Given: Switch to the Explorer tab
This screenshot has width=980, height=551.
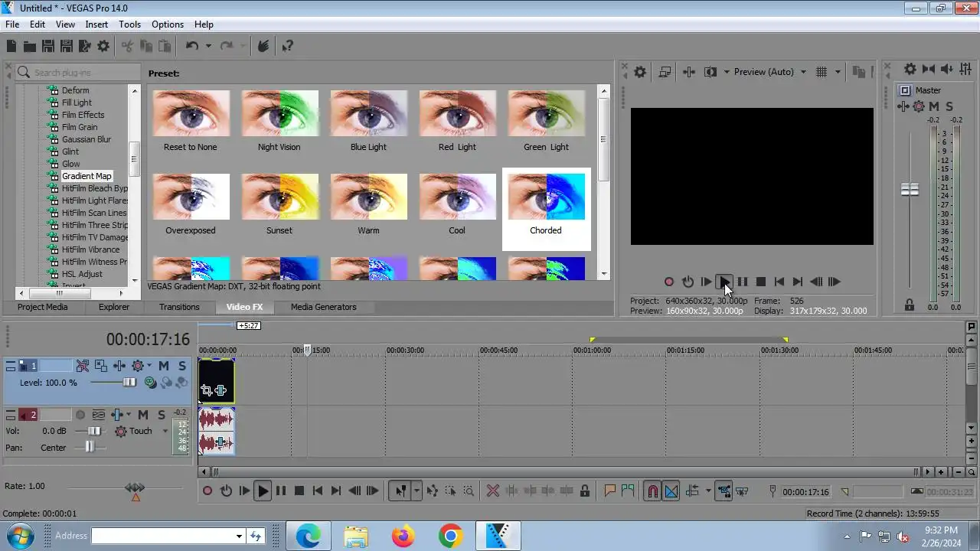Looking at the screenshot, I should click(x=113, y=307).
